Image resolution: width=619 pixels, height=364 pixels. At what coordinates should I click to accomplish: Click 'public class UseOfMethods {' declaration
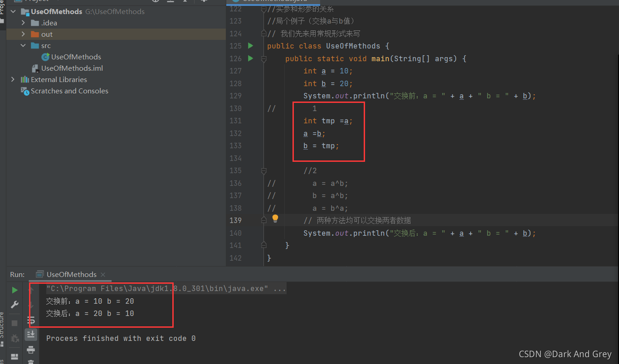(328, 46)
